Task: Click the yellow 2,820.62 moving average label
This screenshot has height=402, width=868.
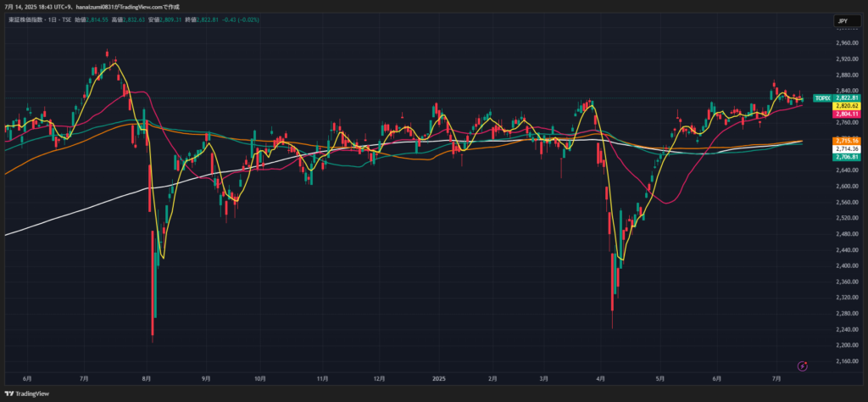Action: [x=847, y=106]
